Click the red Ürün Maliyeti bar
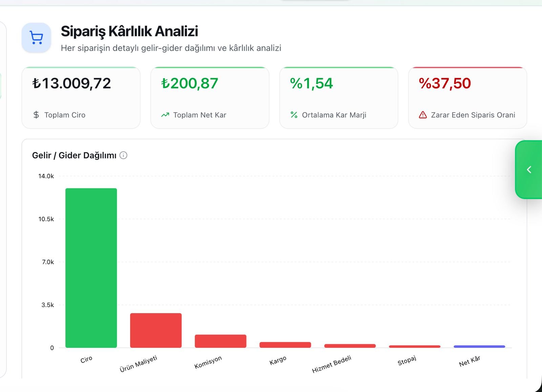This screenshot has width=542, height=392. (156, 330)
